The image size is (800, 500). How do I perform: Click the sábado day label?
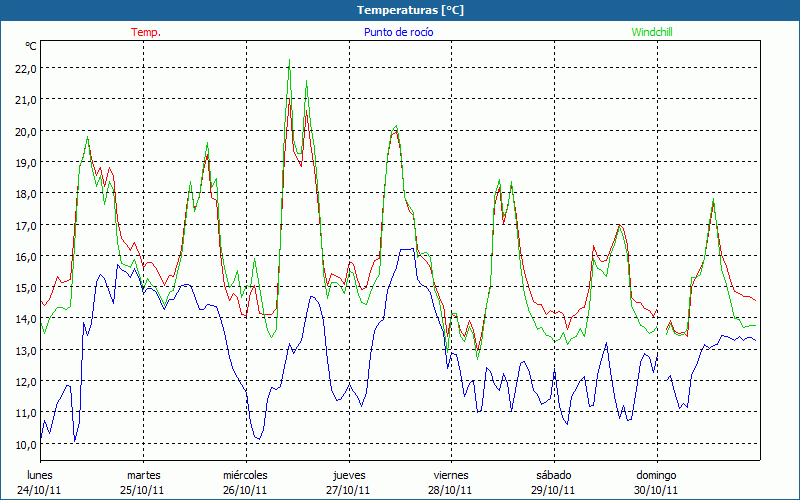[x=553, y=475]
